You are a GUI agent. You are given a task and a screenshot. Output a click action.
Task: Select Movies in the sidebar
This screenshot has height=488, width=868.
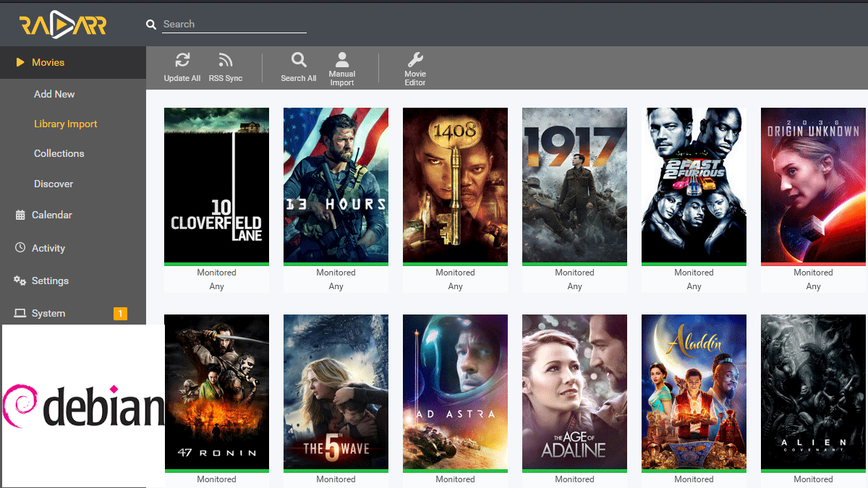point(48,63)
